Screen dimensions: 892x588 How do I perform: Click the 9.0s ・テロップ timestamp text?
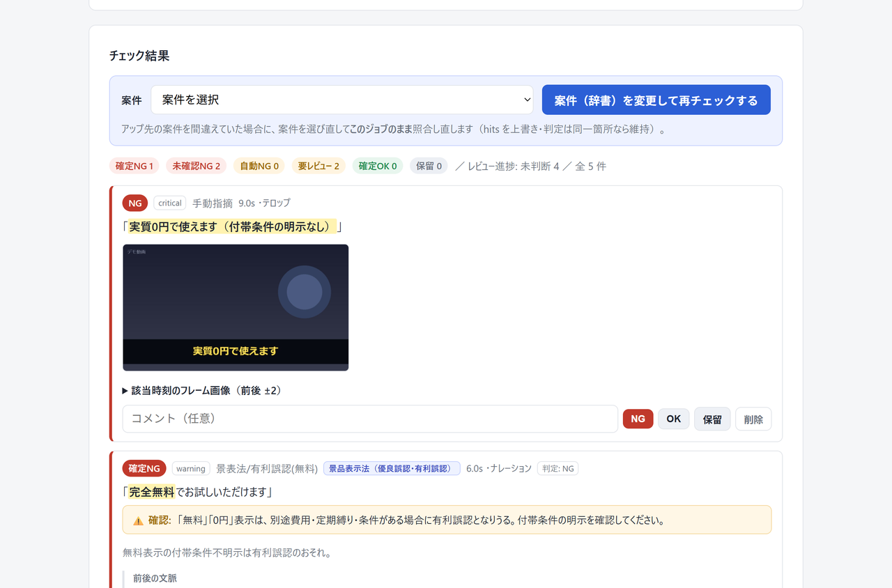pos(264,203)
